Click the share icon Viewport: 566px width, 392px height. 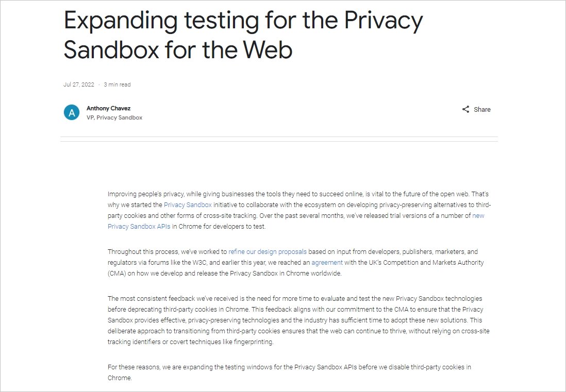coord(465,109)
